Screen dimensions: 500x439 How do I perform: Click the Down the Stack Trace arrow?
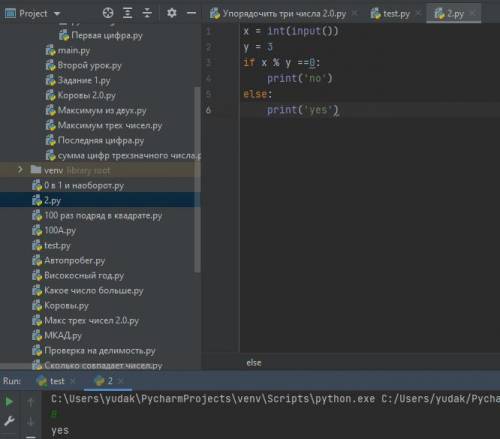point(31,422)
